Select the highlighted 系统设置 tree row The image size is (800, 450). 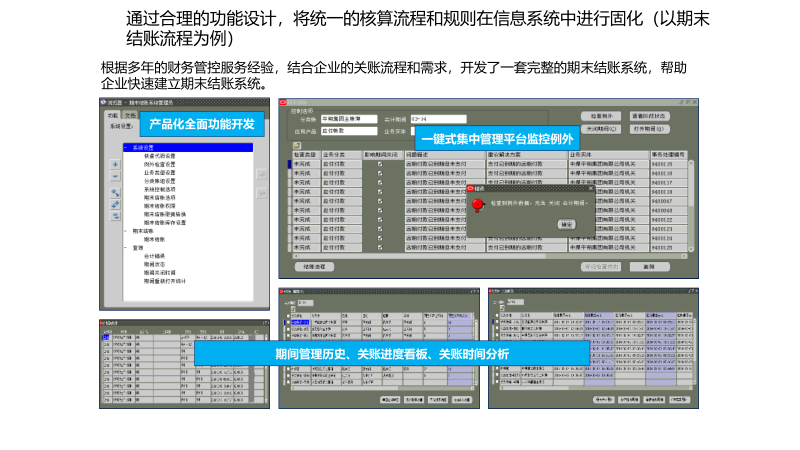(x=188, y=147)
